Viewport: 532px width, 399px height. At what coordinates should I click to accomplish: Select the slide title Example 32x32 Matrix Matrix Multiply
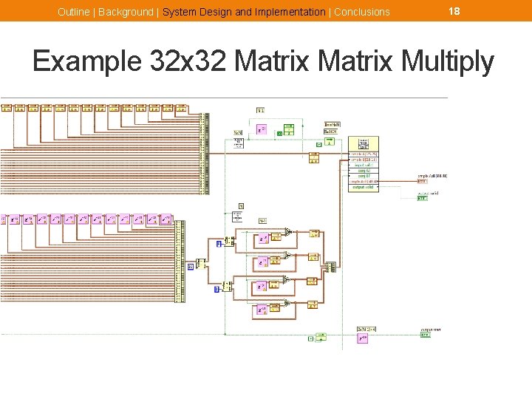(x=263, y=61)
